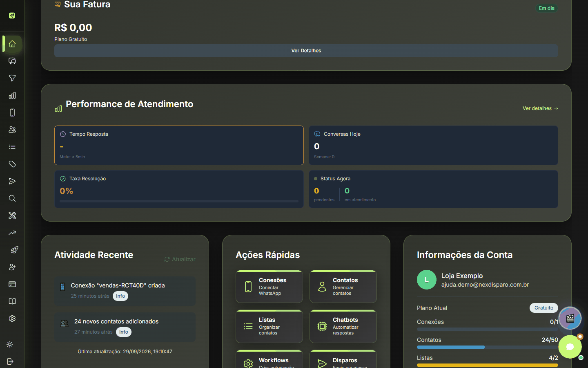Image resolution: width=588 pixels, height=368 pixels.
Task: Open the paper plane send icon in sidebar
Action: [x=12, y=181]
